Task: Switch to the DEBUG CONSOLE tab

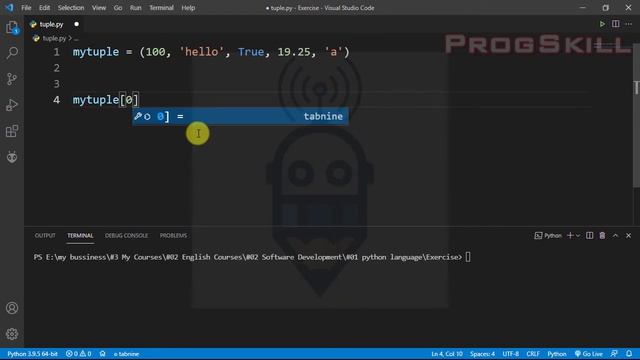Action: pos(127,236)
